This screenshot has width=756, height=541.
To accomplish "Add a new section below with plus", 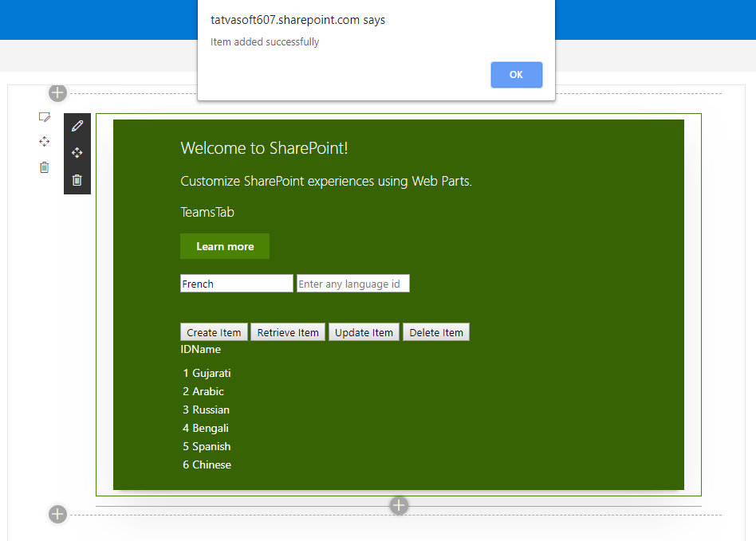I will tap(57, 514).
